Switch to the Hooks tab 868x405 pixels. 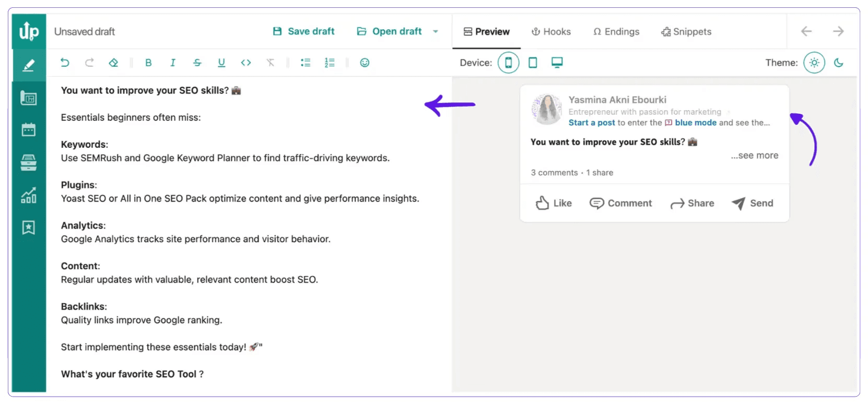pyautogui.click(x=551, y=31)
